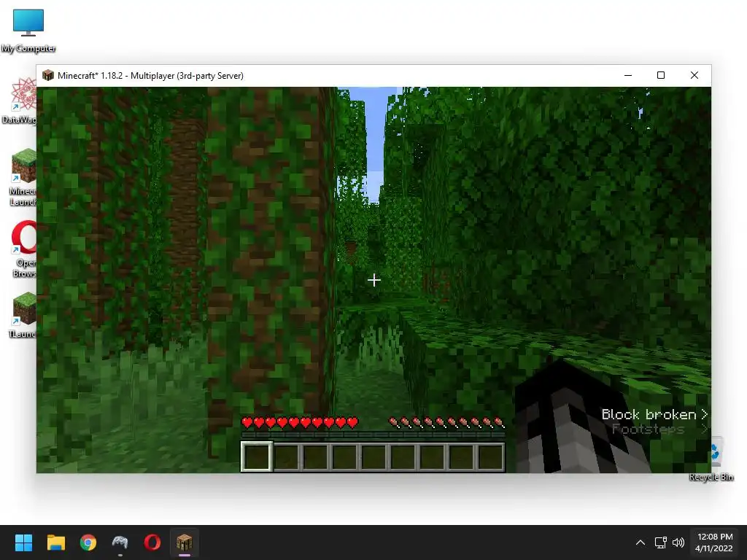The image size is (747, 560).
Task: Open the game controller app in taskbar
Action: click(120, 542)
